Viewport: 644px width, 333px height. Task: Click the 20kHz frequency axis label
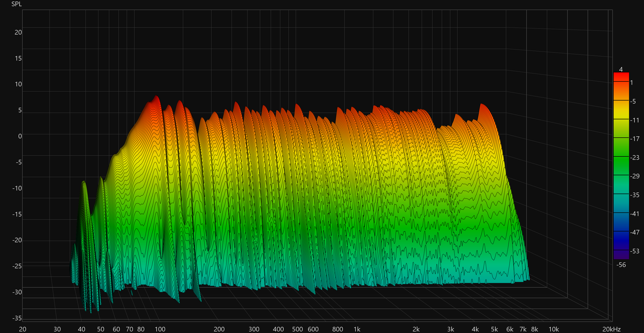611,329
